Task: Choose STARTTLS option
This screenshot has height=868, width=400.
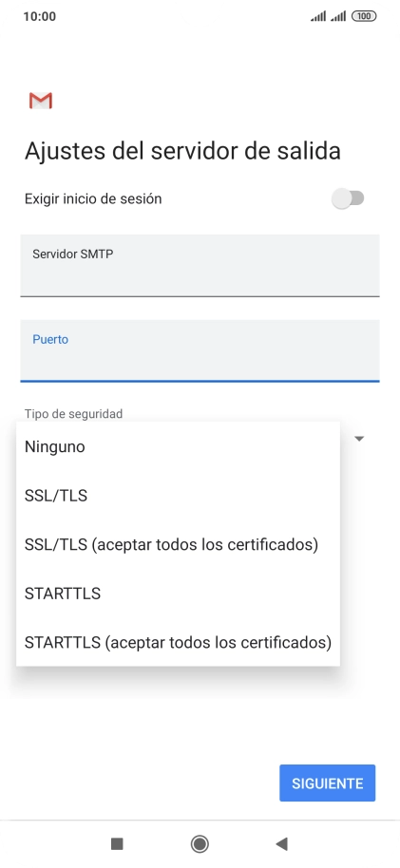Action: pos(178,594)
